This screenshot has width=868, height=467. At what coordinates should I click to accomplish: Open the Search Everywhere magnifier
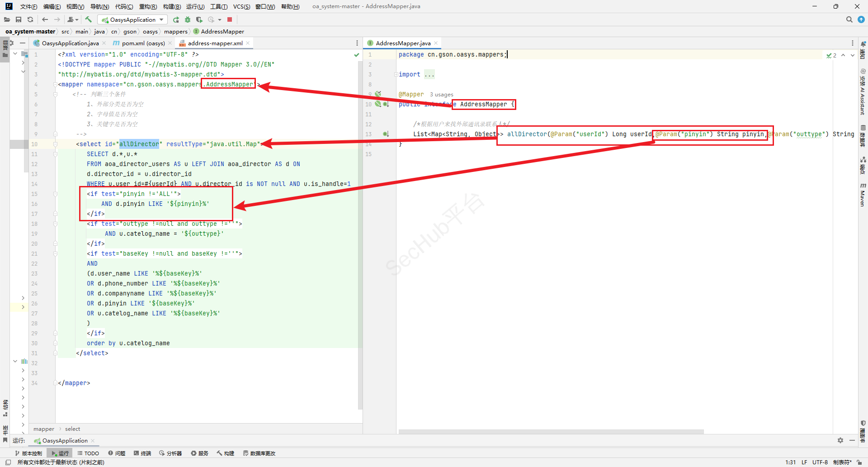coord(849,19)
